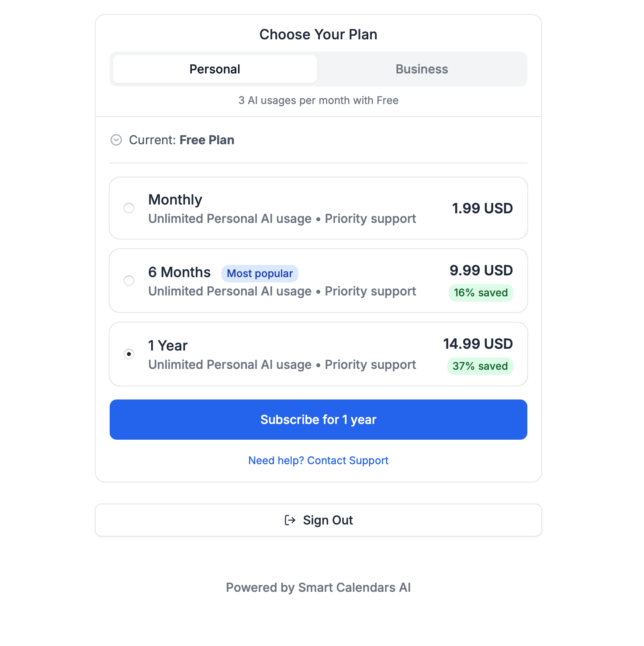Image resolution: width=644 pixels, height=646 pixels.
Task: Click the sign out arrow icon
Action: 290,520
